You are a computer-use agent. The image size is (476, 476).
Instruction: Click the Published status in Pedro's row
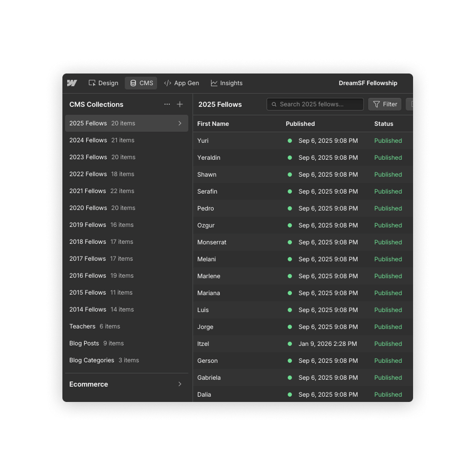point(388,208)
